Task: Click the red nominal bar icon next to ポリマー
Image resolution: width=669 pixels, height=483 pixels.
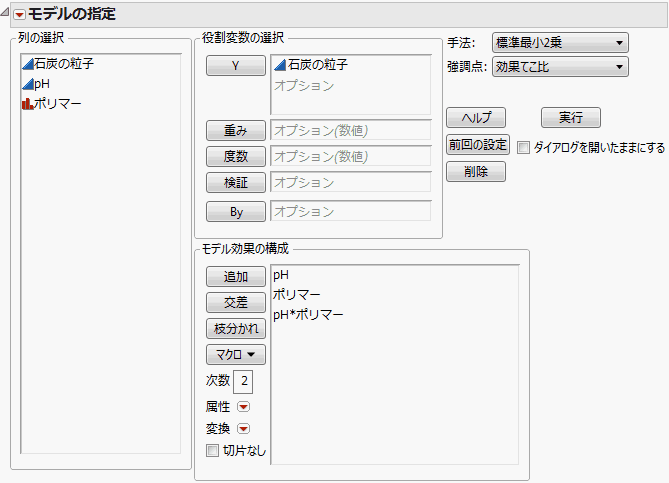Action: [x=28, y=104]
